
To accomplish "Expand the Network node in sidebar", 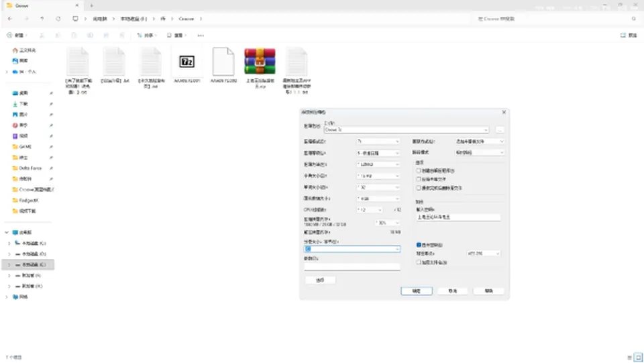I will point(7,297).
